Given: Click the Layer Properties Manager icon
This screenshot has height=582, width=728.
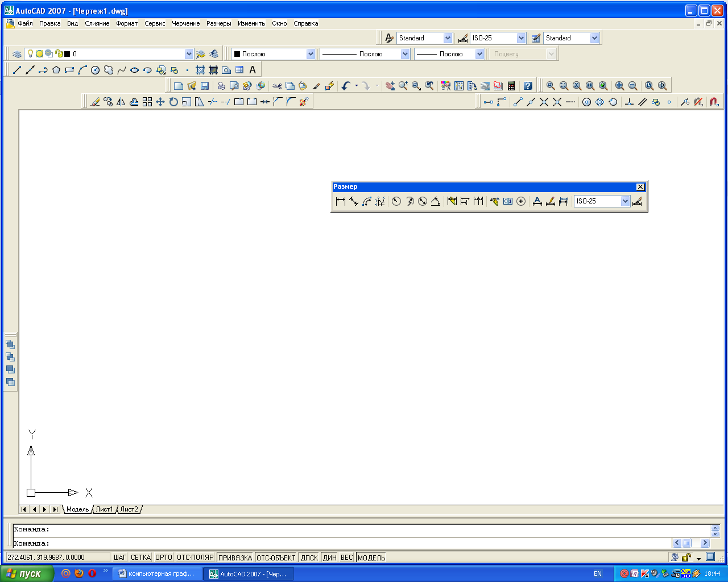Looking at the screenshot, I should (x=17, y=54).
